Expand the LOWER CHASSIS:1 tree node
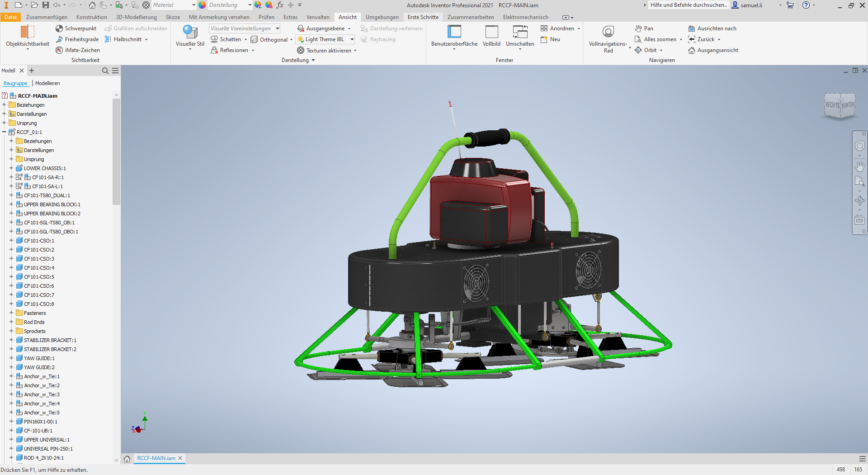This screenshot has height=475, width=868. (11, 168)
